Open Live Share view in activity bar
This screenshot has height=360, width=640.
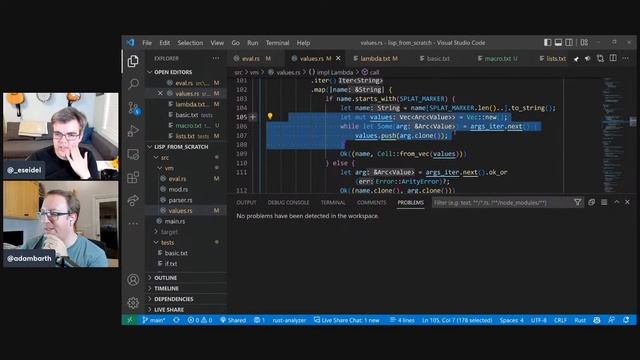[133, 200]
